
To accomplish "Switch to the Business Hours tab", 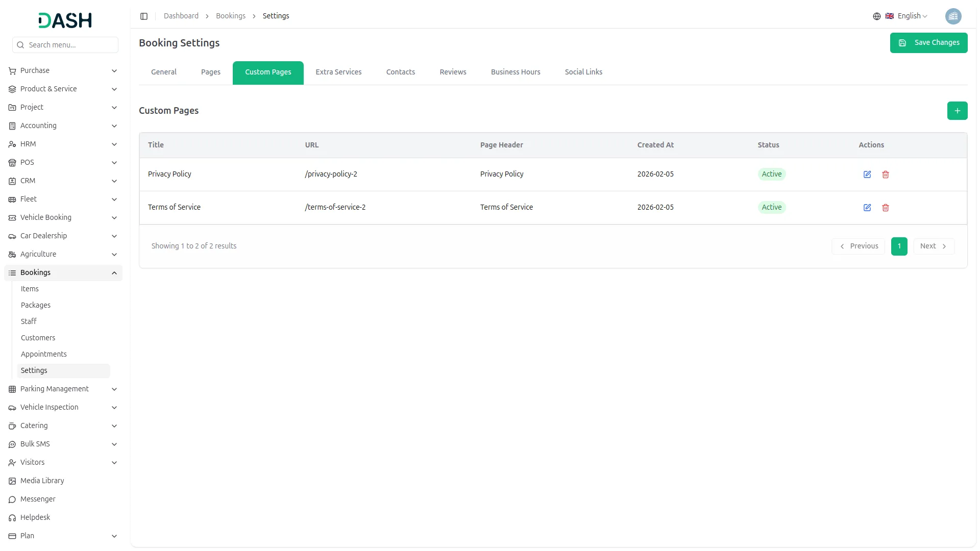I will [515, 72].
